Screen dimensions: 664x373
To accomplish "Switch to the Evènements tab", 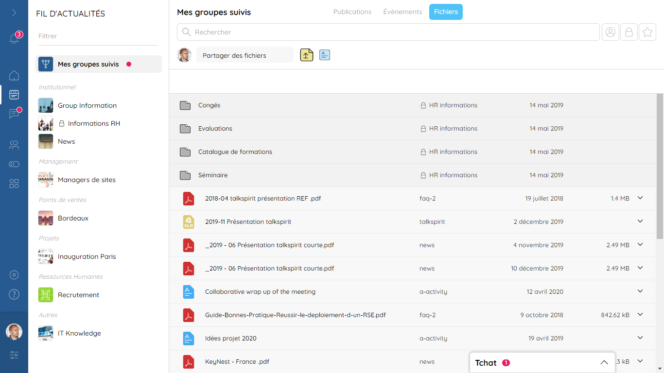I will [x=402, y=12].
